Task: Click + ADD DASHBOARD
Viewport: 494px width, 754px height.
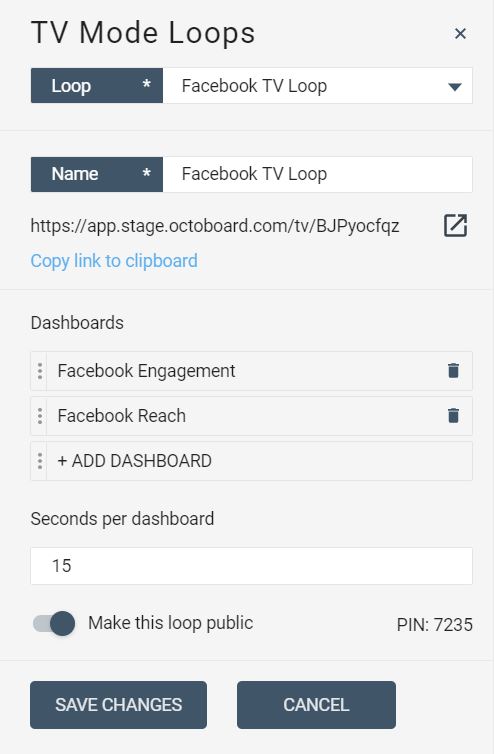Action: coord(134,461)
